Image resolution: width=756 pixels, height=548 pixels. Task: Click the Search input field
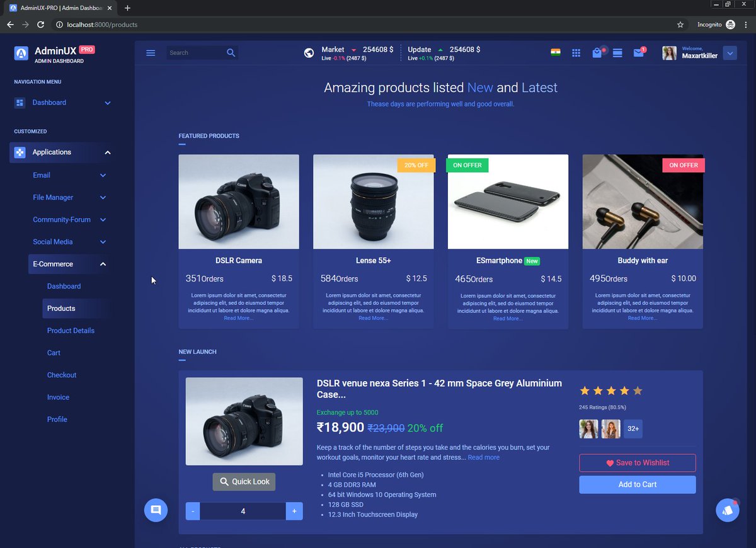point(195,53)
